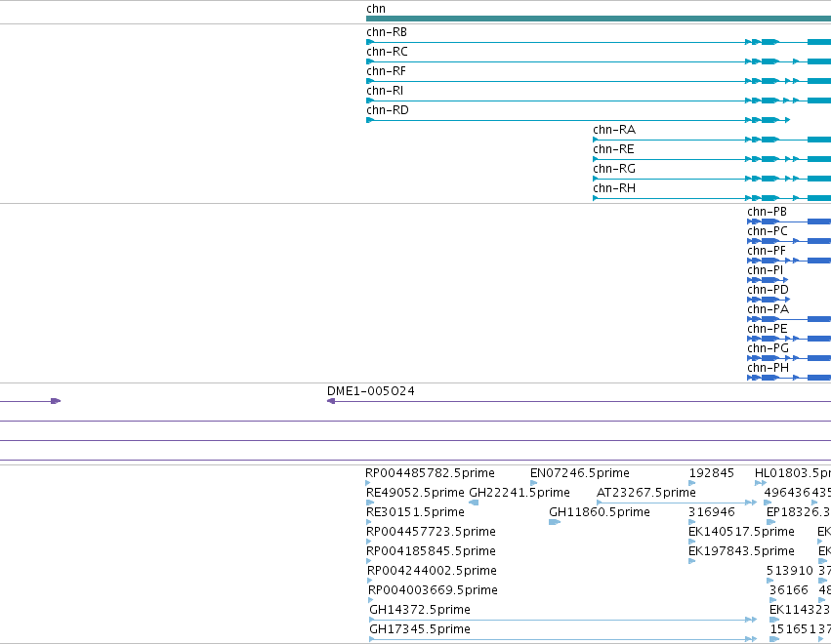This screenshot has height=644, width=831.
Task: Open the chn-RA transcript label
Action: pyautogui.click(x=614, y=130)
